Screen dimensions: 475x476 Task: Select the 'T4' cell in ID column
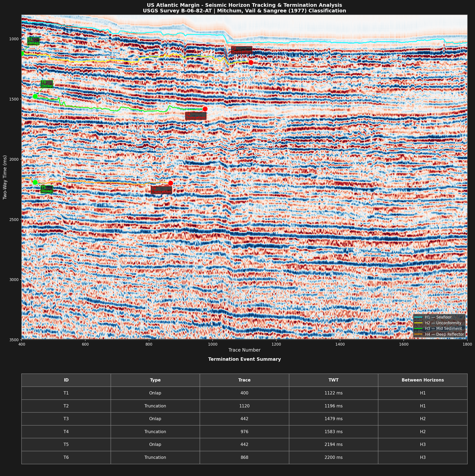click(x=66, y=432)
